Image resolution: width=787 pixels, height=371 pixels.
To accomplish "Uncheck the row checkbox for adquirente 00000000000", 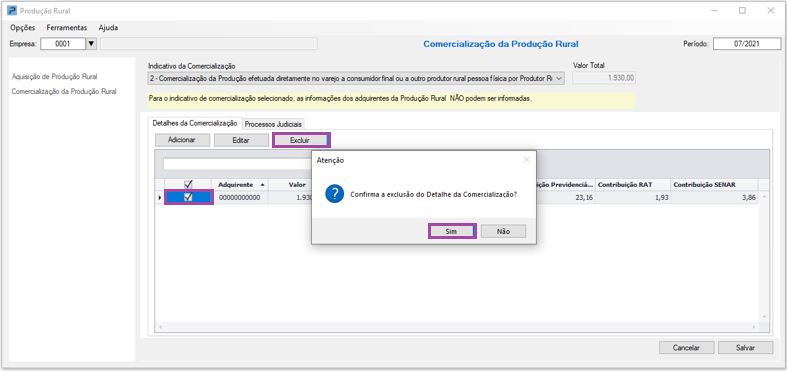I will coord(189,197).
